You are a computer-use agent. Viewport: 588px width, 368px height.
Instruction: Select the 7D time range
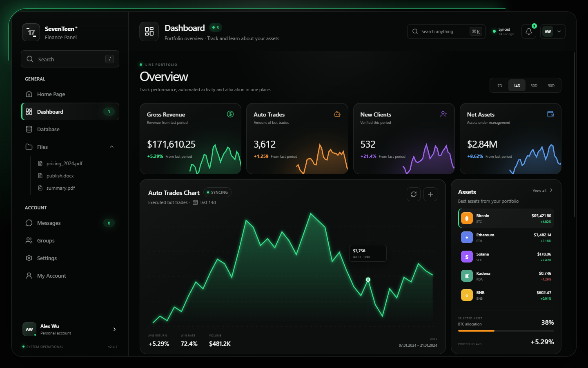500,85
